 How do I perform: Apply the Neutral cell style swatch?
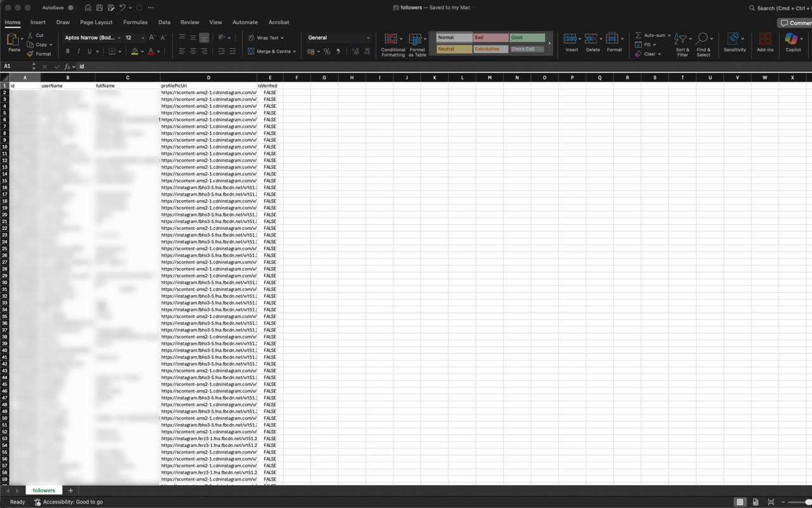[x=454, y=49]
